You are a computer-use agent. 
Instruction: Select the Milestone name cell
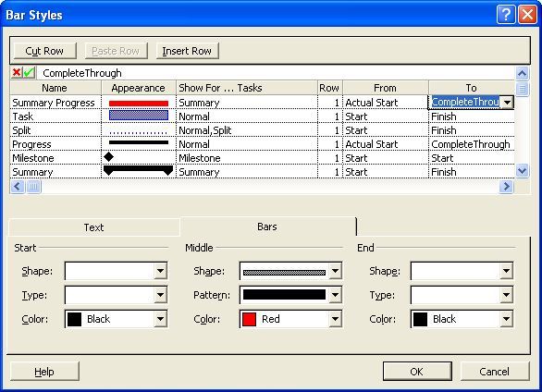coord(55,158)
